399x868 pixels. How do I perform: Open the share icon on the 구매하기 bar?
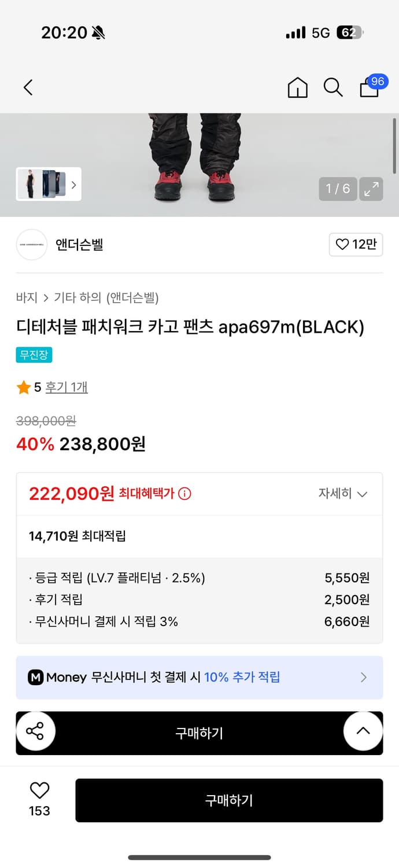36,731
